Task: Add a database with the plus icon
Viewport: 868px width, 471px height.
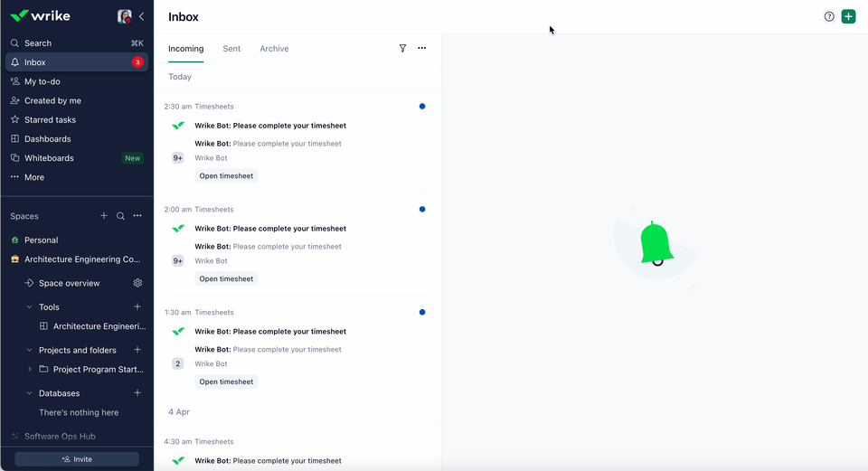Action: point(137,393)
